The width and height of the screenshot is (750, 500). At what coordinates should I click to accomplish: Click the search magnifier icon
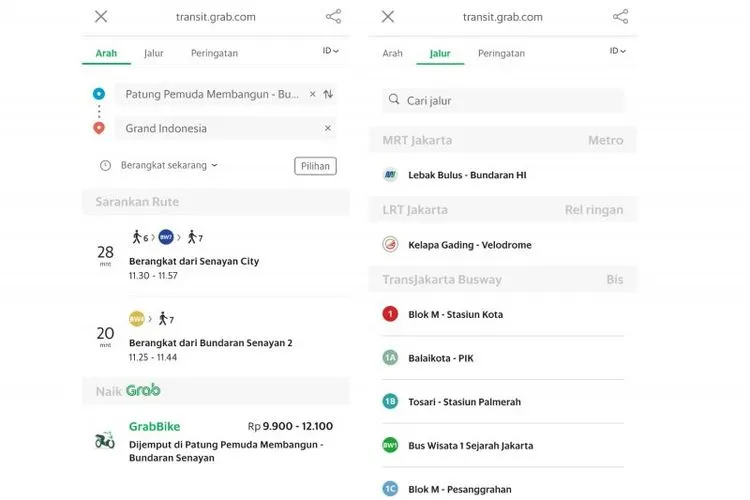(x=394, y=99)
